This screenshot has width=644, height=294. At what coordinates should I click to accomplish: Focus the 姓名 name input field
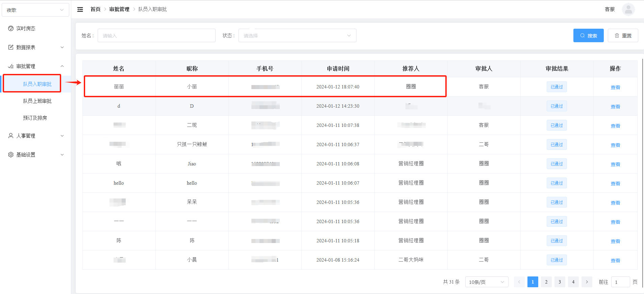point(156,35)
